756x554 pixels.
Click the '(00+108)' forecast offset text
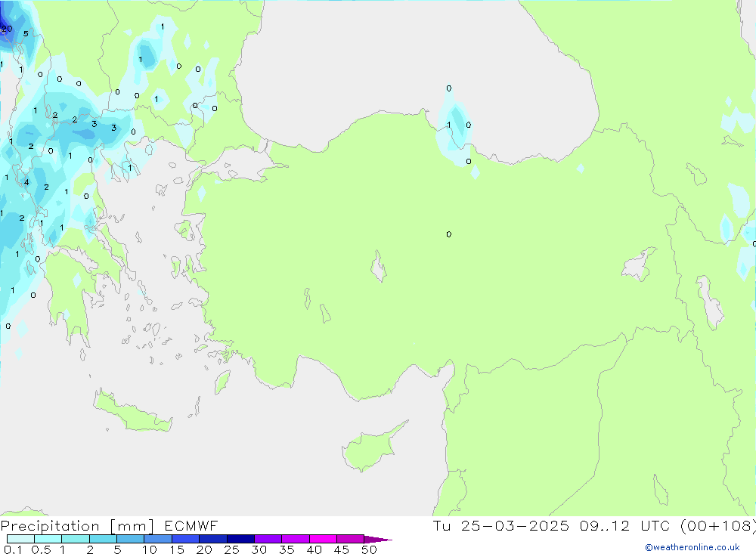point(718,525)
